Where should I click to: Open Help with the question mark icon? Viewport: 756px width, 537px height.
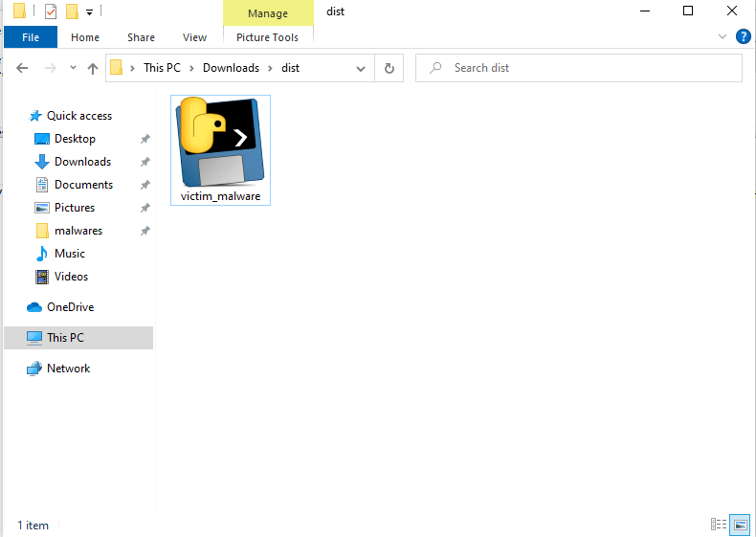point(743,37)
